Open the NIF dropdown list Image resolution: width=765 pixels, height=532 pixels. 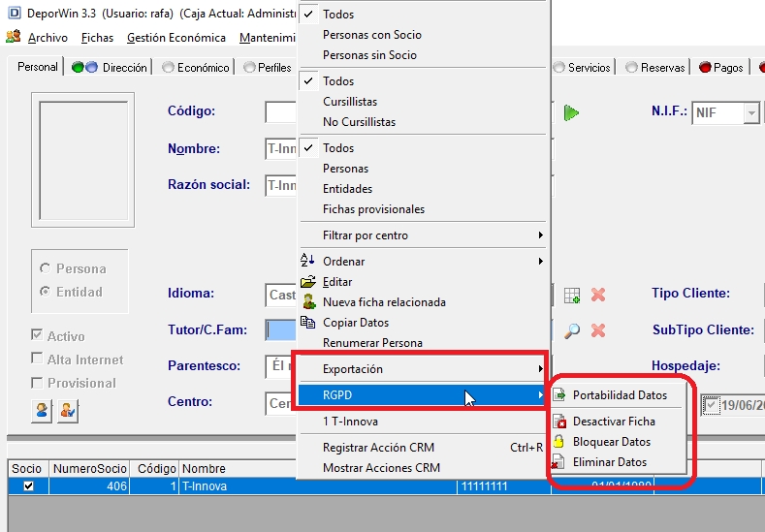tap(751, 113)
